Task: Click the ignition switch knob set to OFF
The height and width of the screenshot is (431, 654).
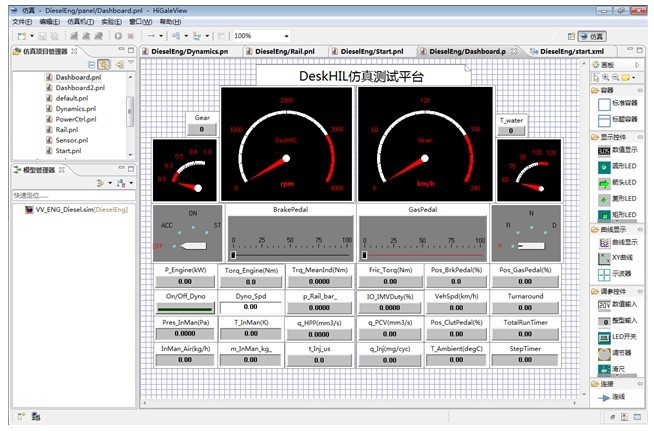Action: tap(193, 246)
